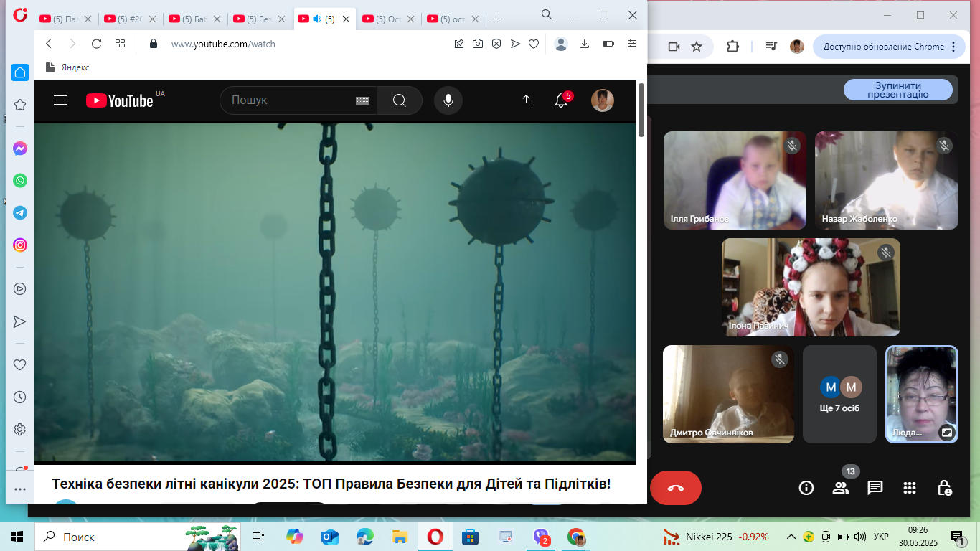Viewport: 980px width, 551px height.
Task: Switch to the tab titled "(5) Ост"
Action: tap(388, 19)
